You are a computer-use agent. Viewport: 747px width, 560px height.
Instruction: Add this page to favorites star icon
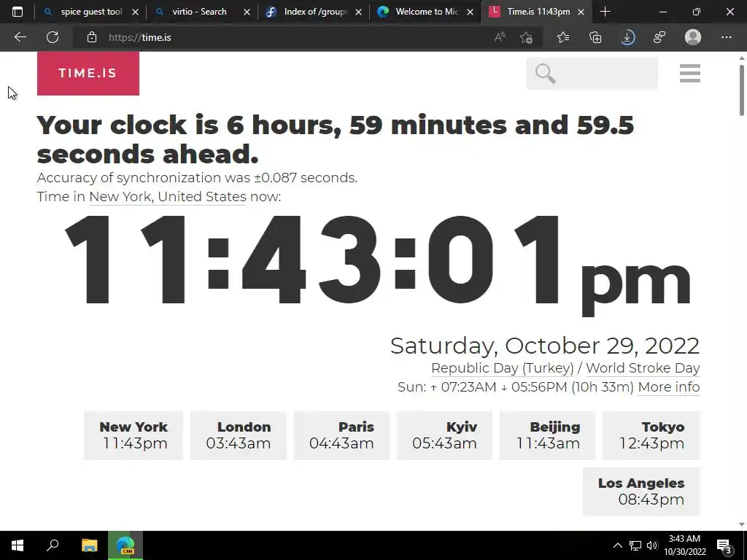(x=527, y=37)
